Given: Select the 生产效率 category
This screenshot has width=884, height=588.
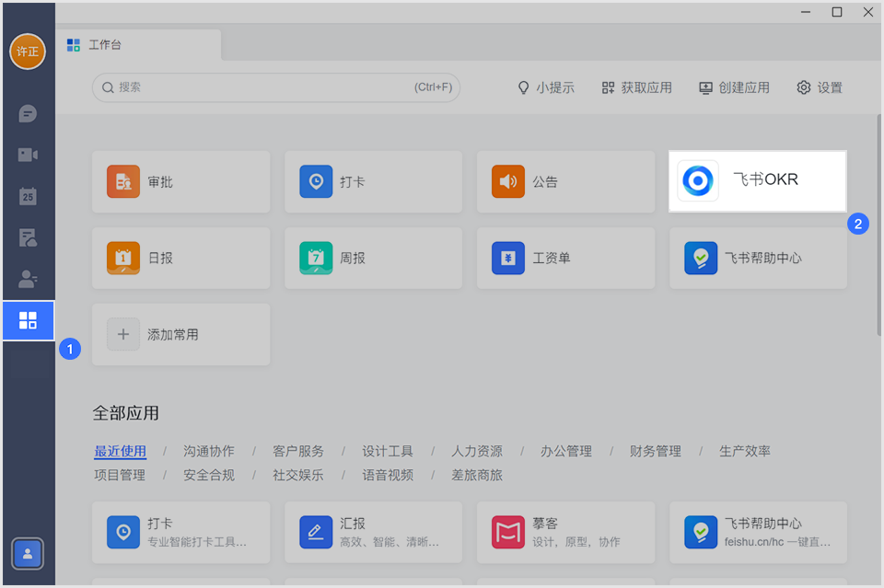Looking at the screenshot, I should [745, 451].
